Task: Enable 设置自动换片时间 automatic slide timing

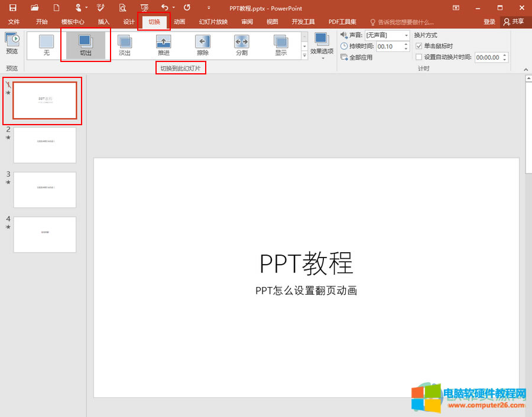Action: [419, 57]
